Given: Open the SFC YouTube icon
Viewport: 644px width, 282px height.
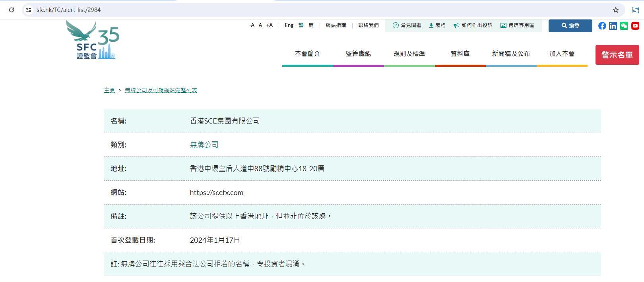Looking at the screenshot, I should tap(635, 26).
